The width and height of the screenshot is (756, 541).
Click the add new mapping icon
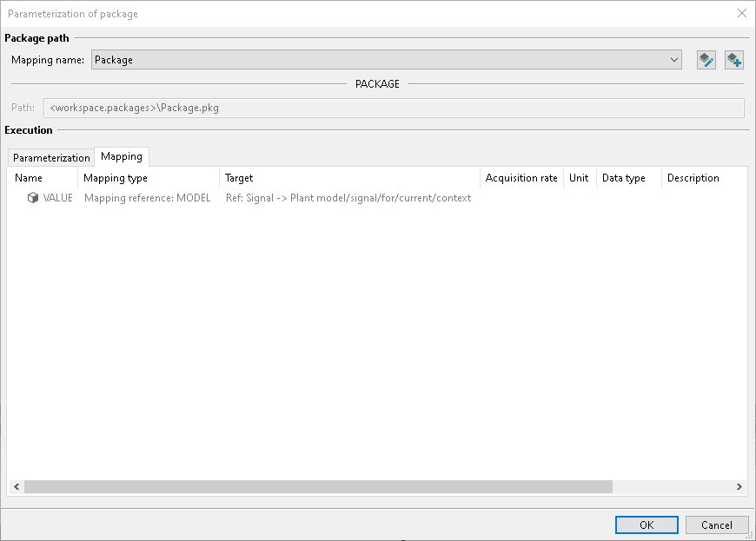click(733, 60)
